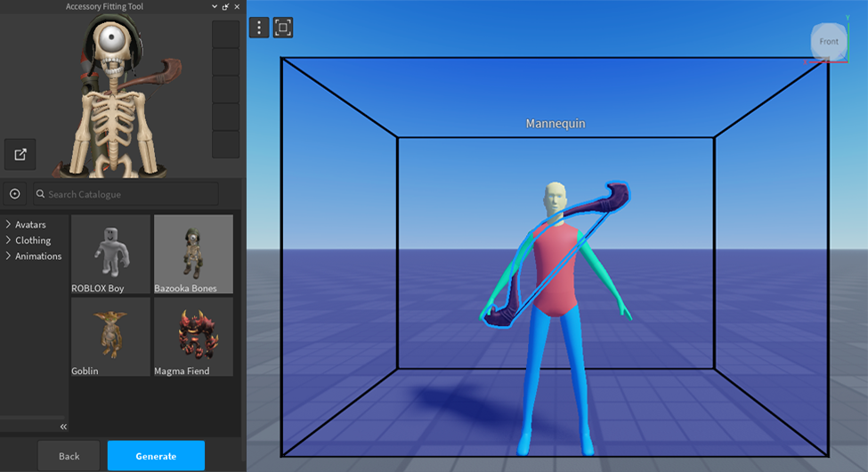Image resolution: width=868 pixels, height=472 pixels.
Task: Select the Bazooka Bones avatar thumbnail
Action: (x=193, y=253)
